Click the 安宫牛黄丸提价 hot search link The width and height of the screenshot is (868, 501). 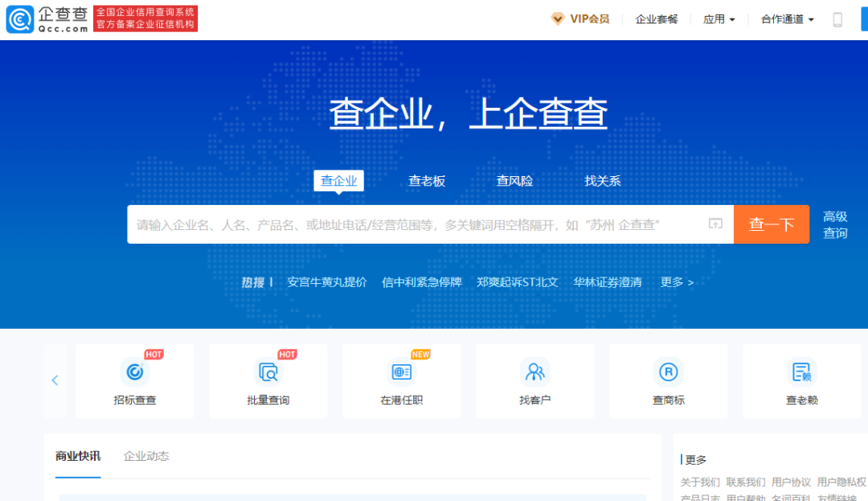coord(325,282)
